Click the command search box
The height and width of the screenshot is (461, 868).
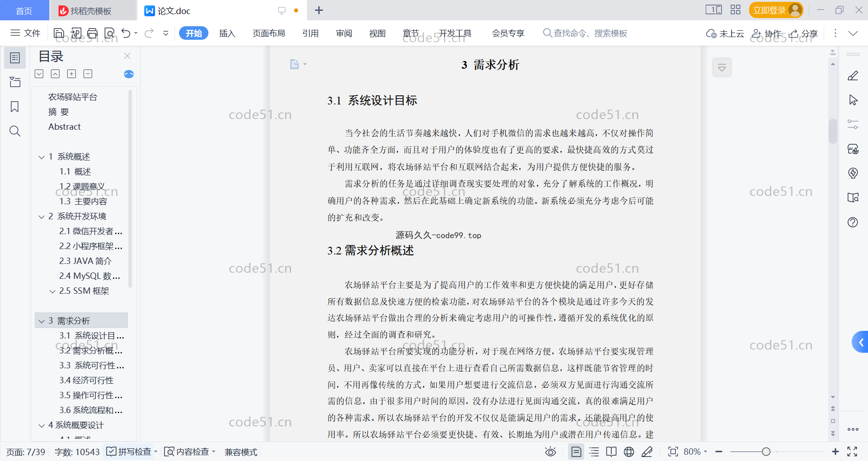pos(585,33)
